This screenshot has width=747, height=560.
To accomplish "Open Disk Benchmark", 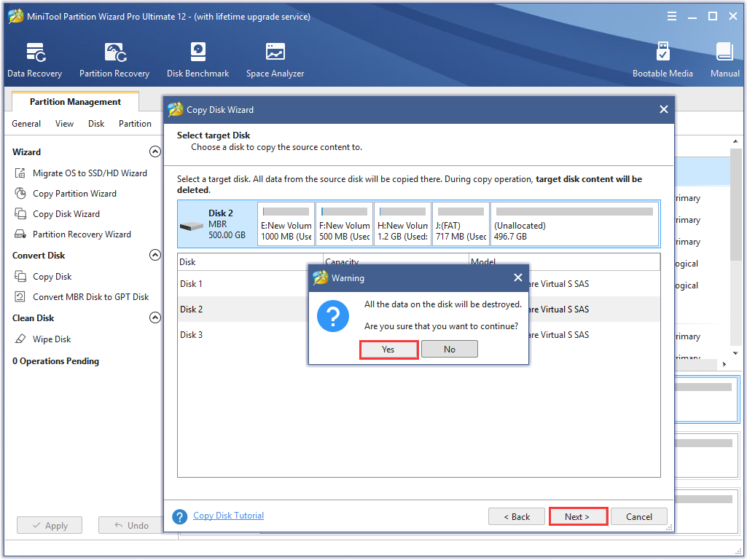I will click(x=197, y=60).
